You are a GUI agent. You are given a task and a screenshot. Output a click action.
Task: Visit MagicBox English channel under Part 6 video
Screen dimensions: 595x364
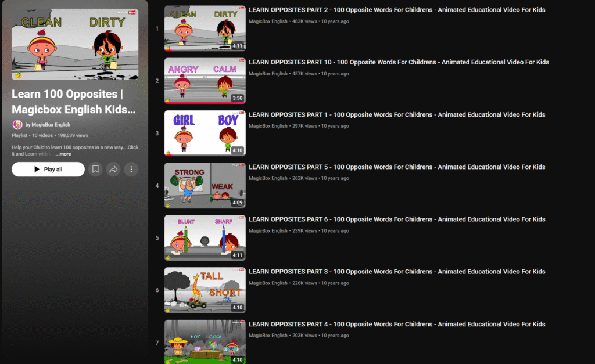268,230
